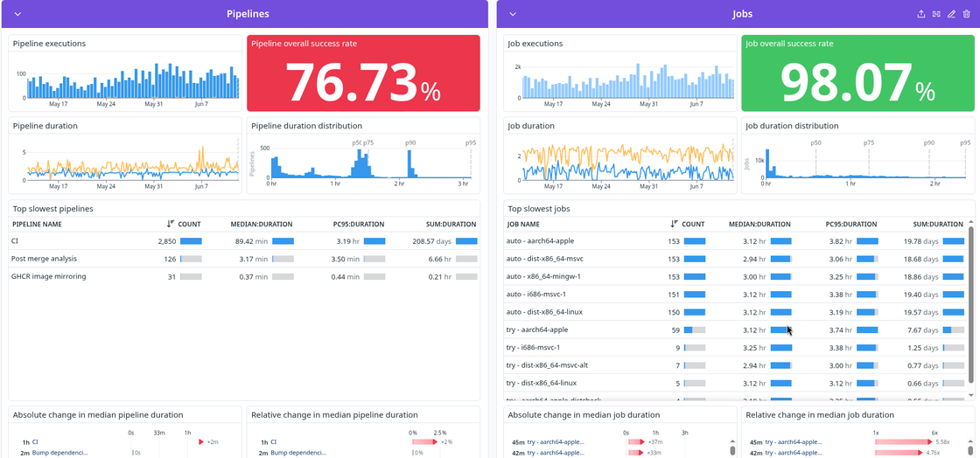Collapse the Pipelines group with its chevron
980x458 pixels.
click(x=17, y=14)
